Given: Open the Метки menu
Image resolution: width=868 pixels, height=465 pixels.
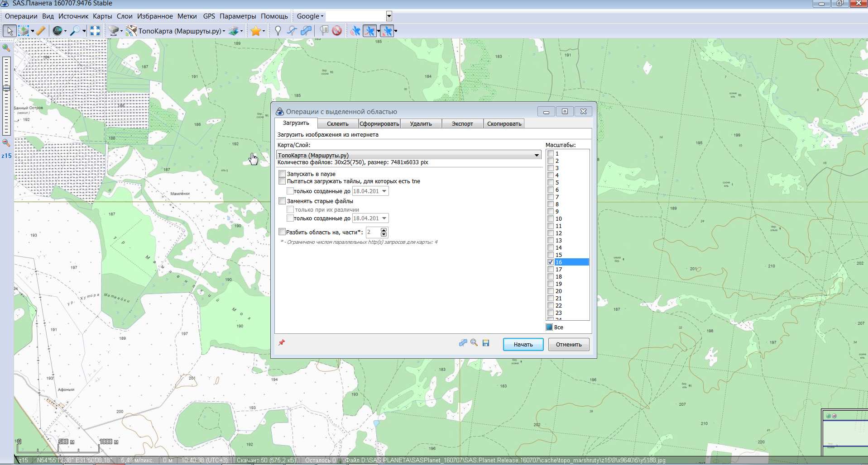Looking at the screenshot, I should coord(187,16).
